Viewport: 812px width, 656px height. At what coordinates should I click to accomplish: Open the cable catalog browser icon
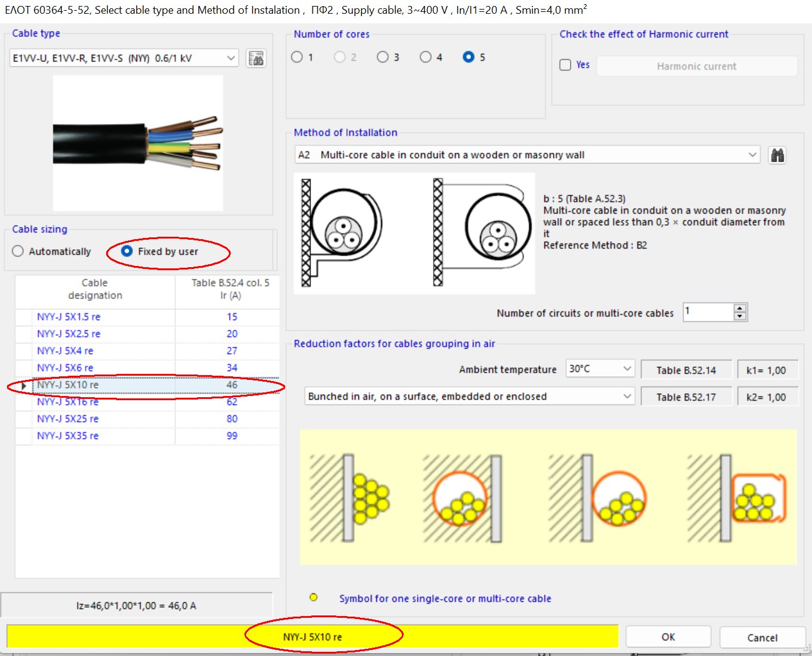point(256,58)
